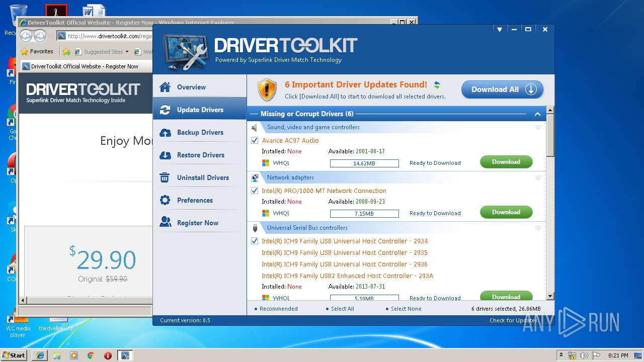Click Add to Favorites Bar icon

pos(66,51)
